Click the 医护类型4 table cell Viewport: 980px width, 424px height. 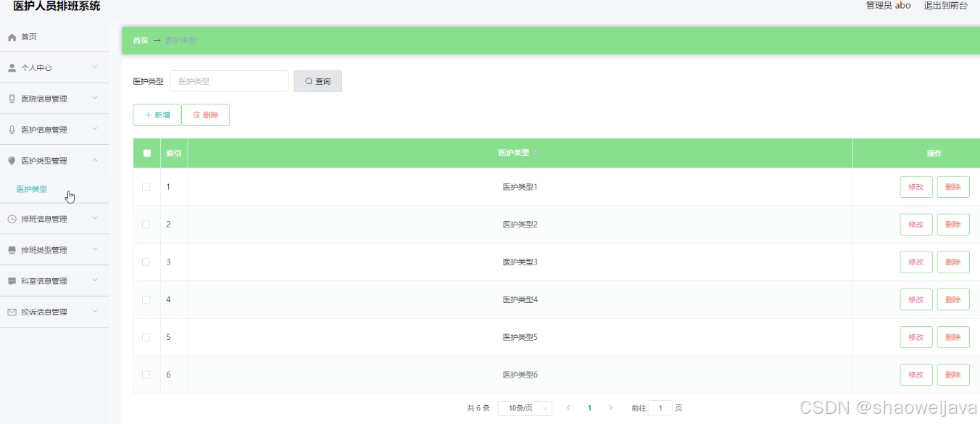tap(520, 299)
